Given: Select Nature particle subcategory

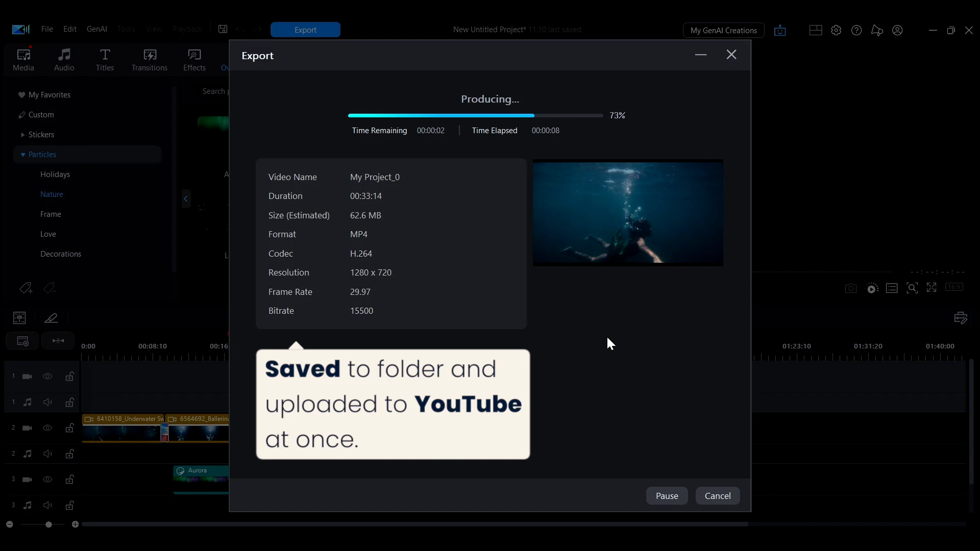Looking at the screenshot, I should 52,194.
